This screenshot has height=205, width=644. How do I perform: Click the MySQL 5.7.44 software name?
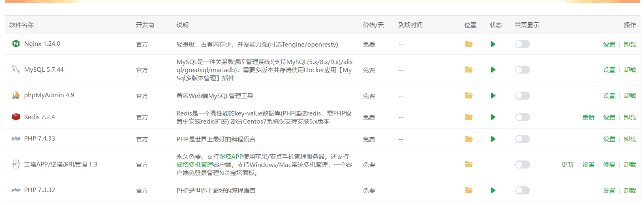coord(44,70)
